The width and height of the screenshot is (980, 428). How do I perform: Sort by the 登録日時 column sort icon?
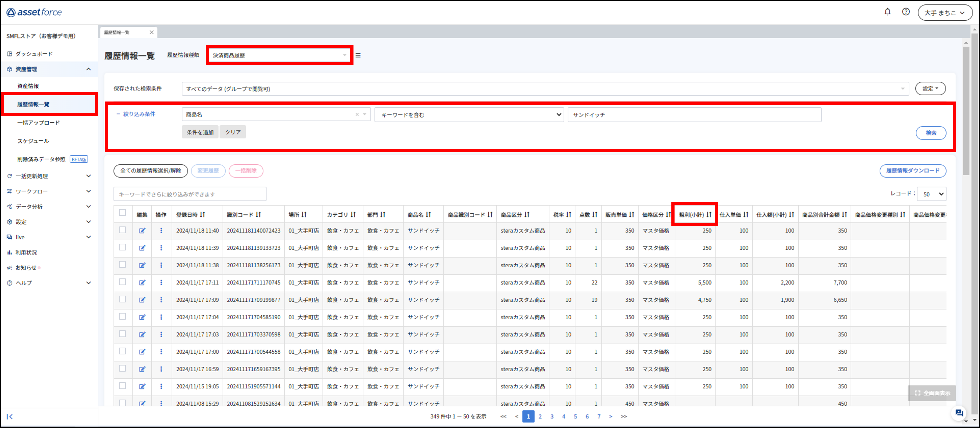pos(202,215)
